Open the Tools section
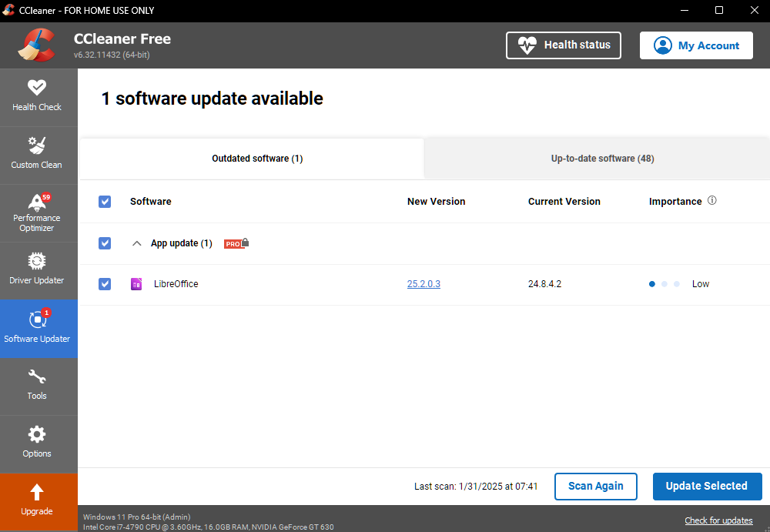 point(38,386)
